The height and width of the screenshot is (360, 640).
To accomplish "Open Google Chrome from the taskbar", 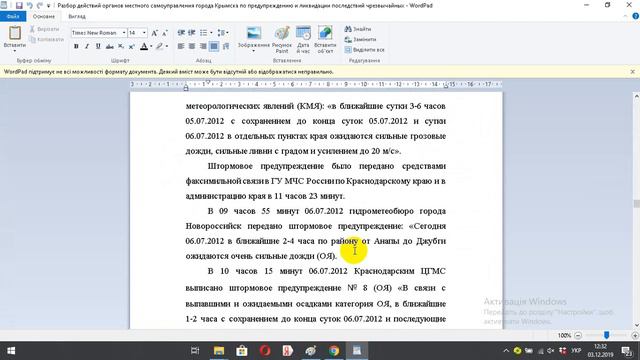I will click(x=334, y=351).
